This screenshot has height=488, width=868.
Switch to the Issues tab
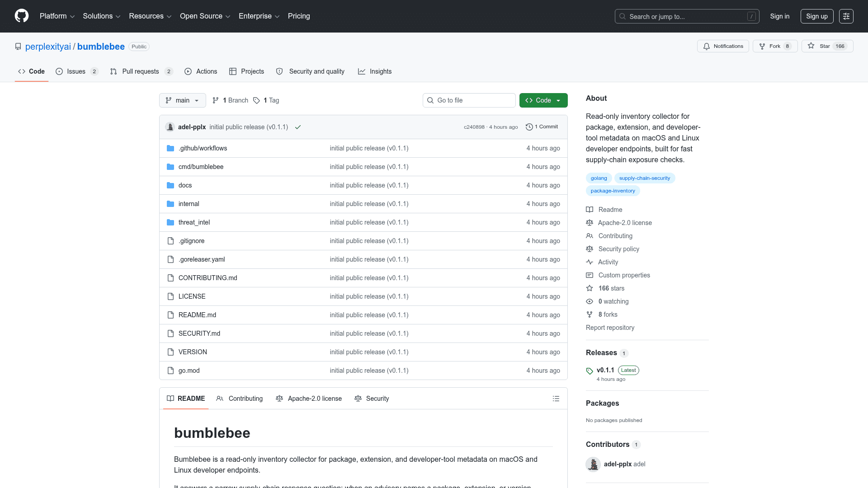77,71
